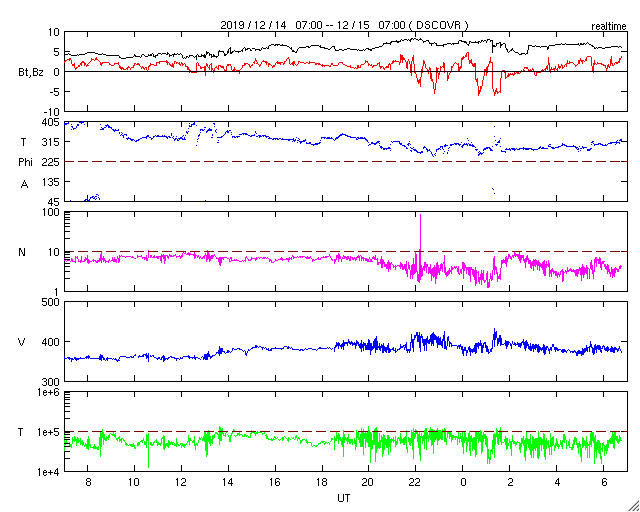Click the 'N' density axis label
Image resolution: width=640 pixels, height=512 pixels.
22,252
